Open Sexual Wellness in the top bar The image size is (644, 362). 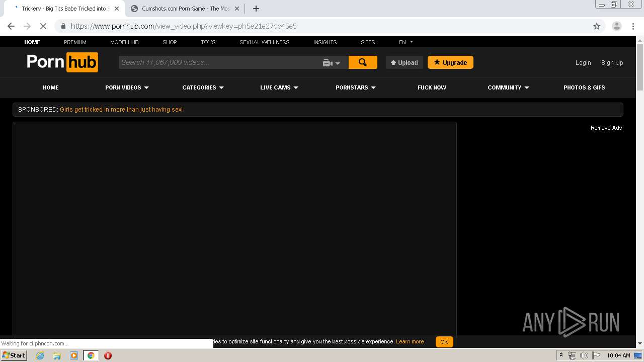[x=265, y=42]
